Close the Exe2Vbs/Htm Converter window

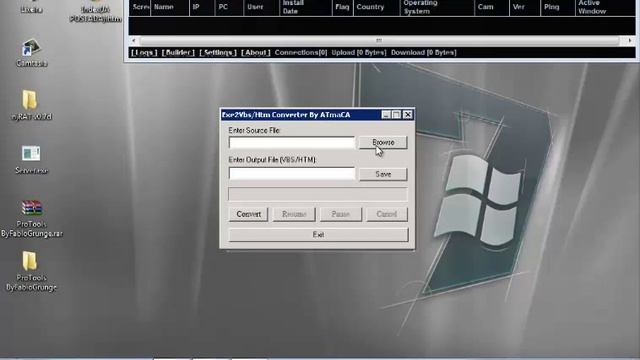point(407,115)
